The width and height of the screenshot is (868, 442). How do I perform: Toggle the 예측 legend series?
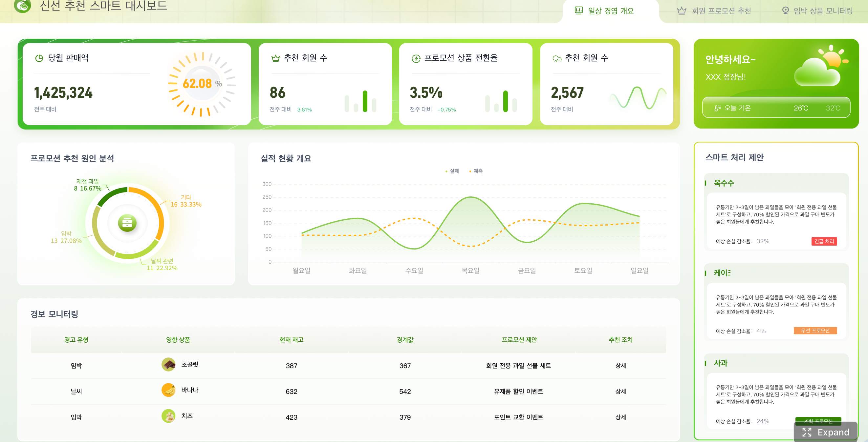476,171
